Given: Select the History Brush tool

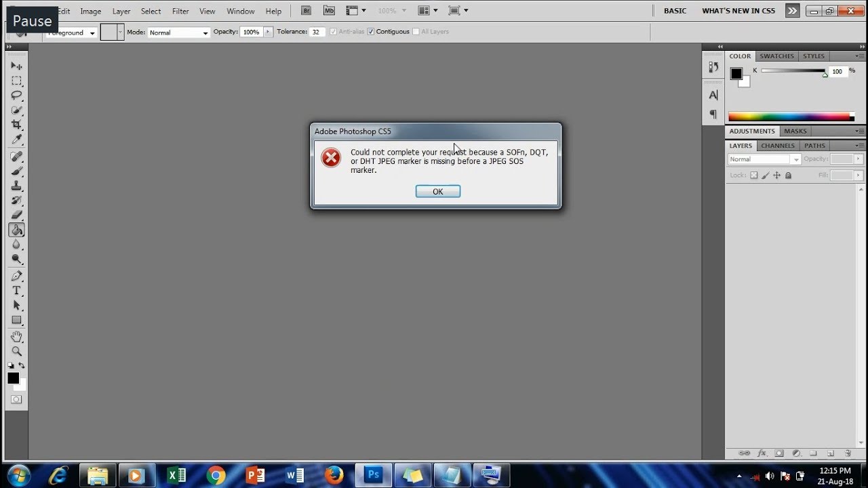Looking at the screenshot, I should [x=17, y=201].
